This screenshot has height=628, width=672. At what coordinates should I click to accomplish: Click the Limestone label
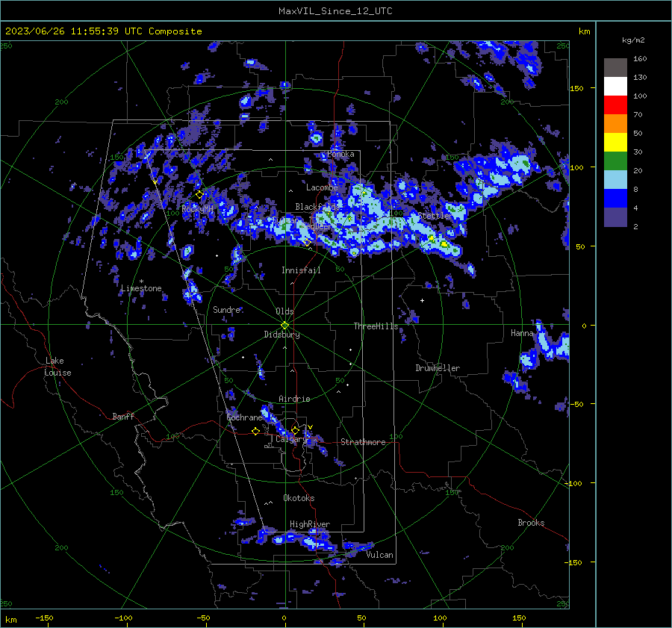coord(141,288)
